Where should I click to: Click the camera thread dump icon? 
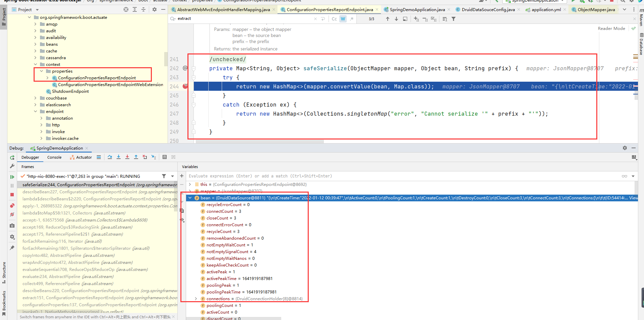point(12,226)
